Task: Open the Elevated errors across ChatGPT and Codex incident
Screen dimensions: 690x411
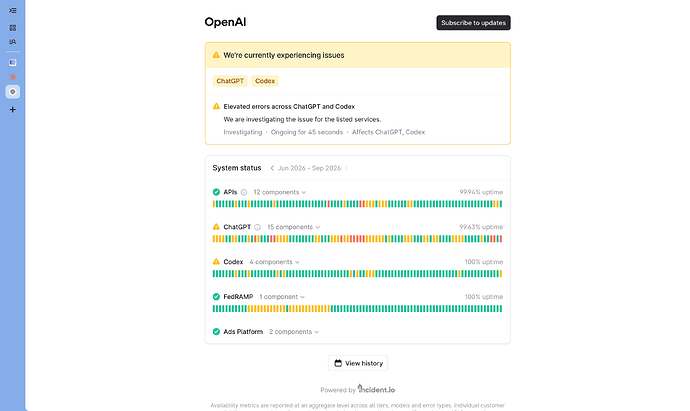Action: coord(289,106)
